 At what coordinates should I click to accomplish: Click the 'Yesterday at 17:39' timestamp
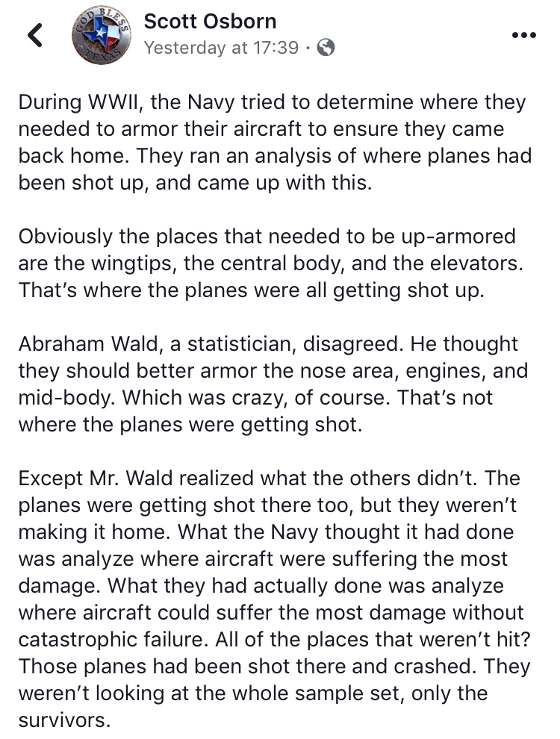tap(221, 48)
